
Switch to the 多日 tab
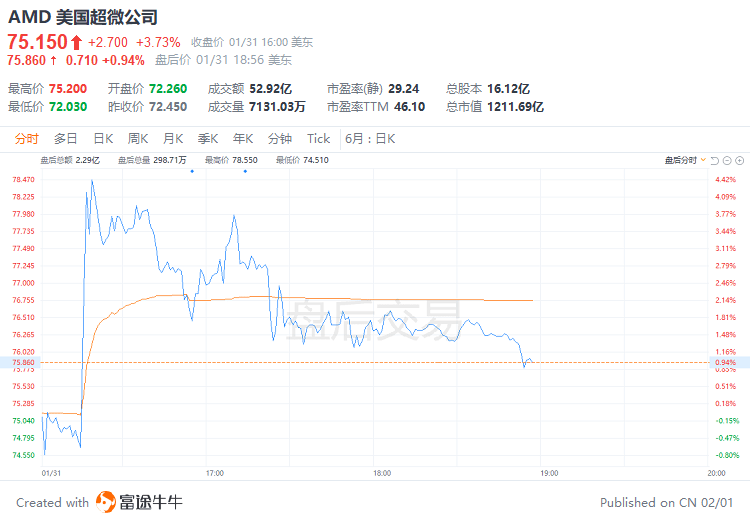66,139
